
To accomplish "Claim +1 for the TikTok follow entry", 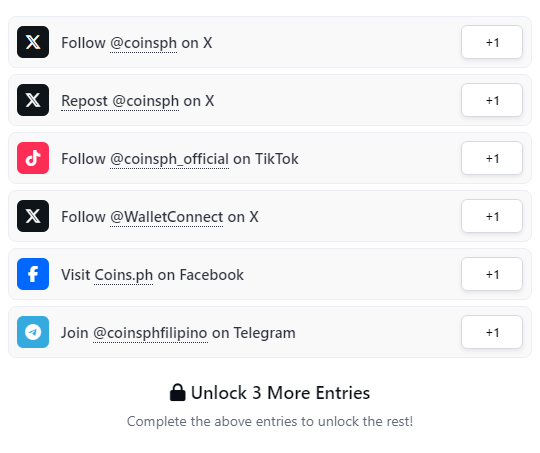I will point(492,158).
